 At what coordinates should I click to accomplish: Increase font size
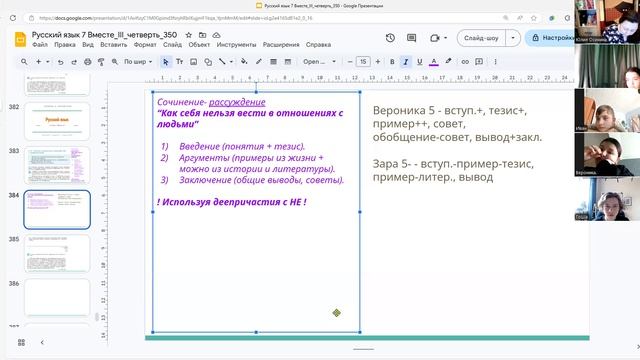(x=378, y=62)
